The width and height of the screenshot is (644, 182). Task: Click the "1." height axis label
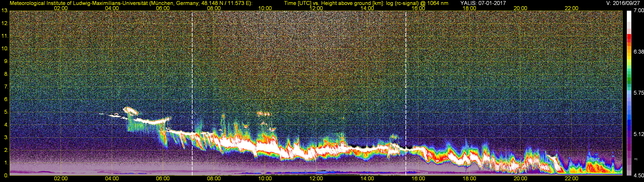coord(6,163)
